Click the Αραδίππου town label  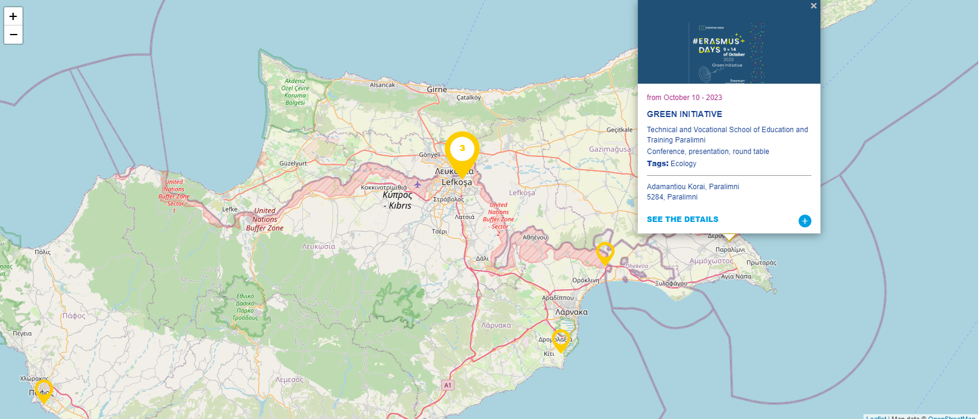click(x=558, y=298)
